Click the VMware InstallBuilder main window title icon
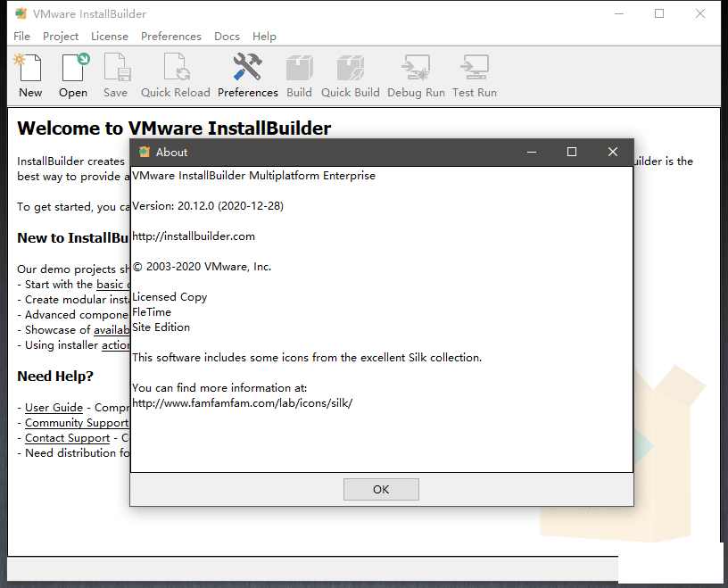Viewport: 728px width, 588px height. pyautogui.click(x=21, y=13)
